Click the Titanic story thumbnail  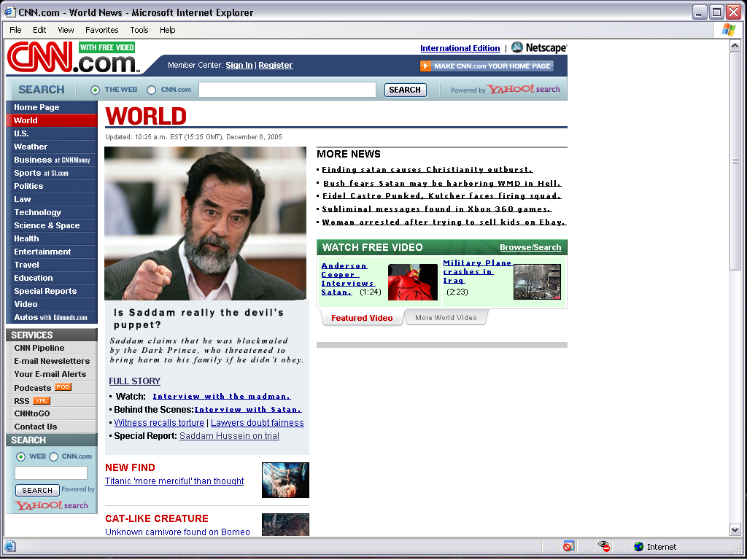click(x=285, y=480)
